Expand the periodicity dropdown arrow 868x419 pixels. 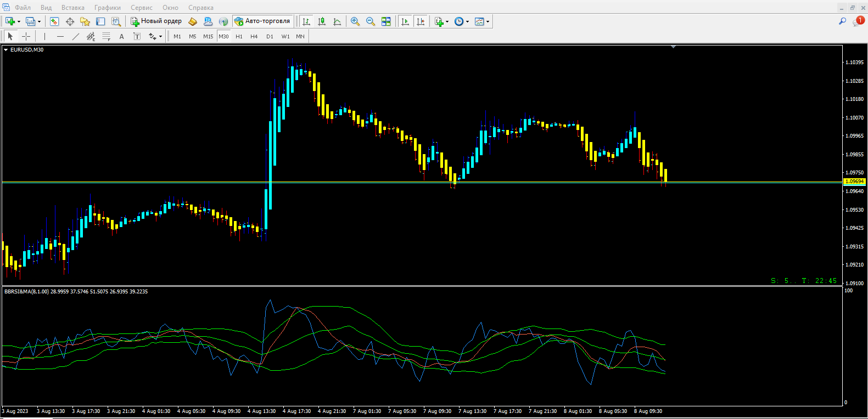[467, 21]
